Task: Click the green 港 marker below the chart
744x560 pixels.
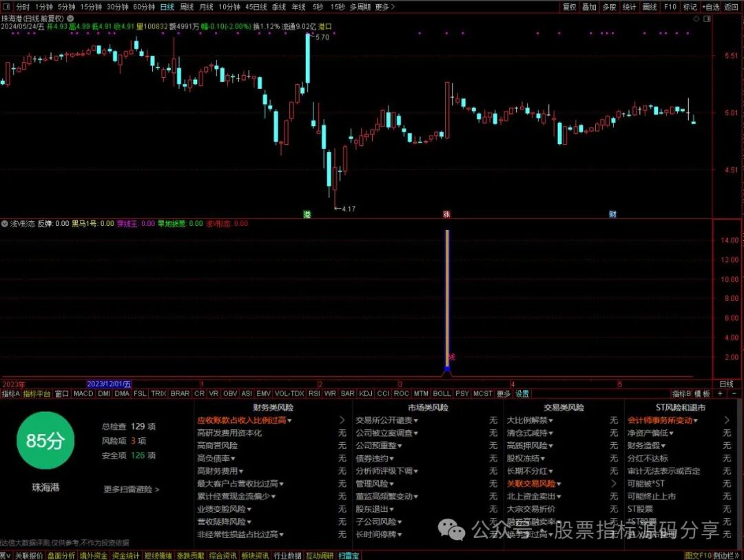Action: click(x=307, y=214)
